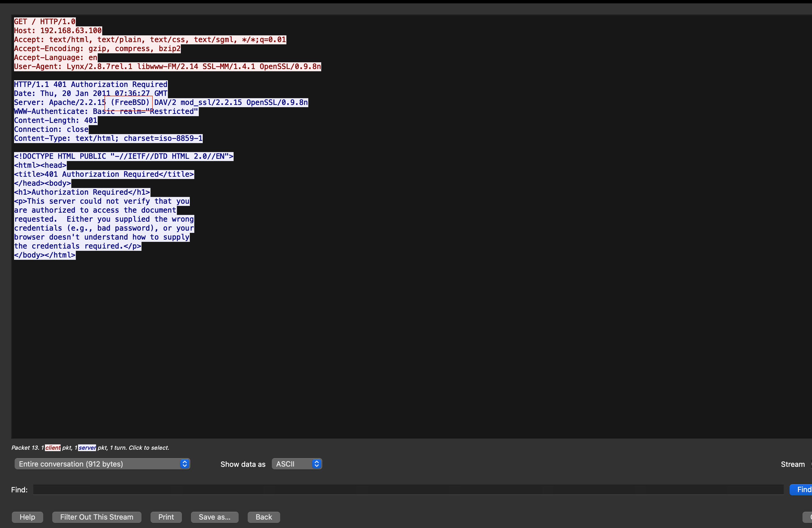Select the GET / HTTP/1.0 request line
Screen dimensions: 812x528
click(x=44, y=22)
